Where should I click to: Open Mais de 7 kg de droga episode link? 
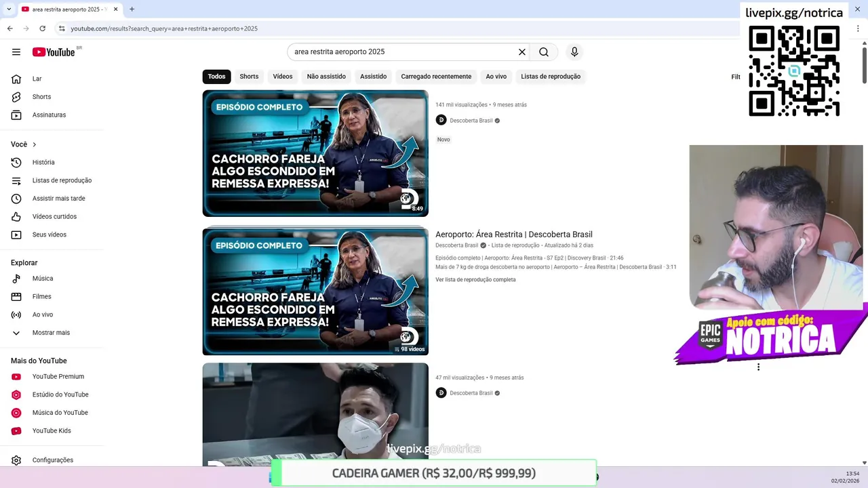(x=555, y=267)
